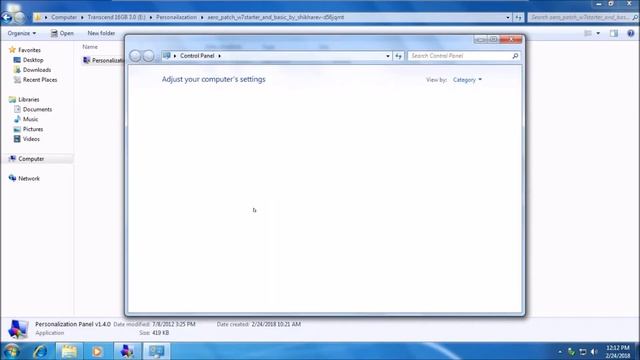The height and width of the screenshot is (360, 640).
Task: Expand the arrow after Control Panel breadcrumb
Action: (x=220, y=56)
